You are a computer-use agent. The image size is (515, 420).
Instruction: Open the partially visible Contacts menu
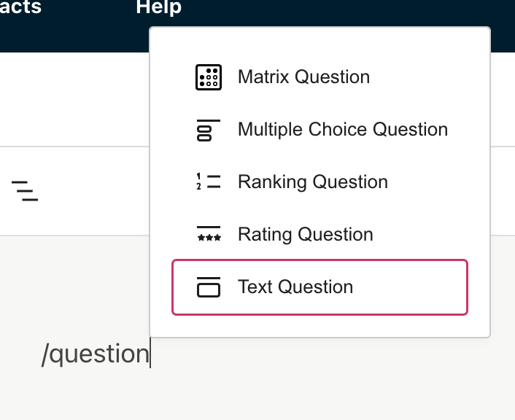pos(20,8)
